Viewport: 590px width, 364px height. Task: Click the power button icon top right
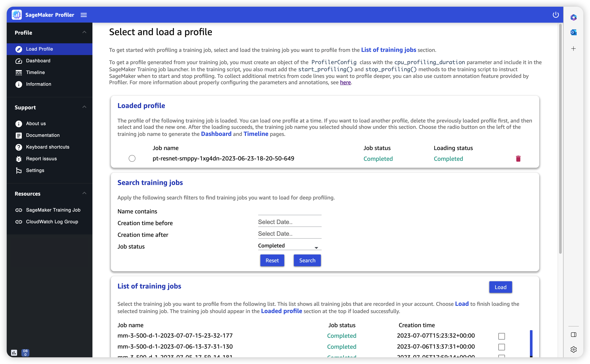click(x=555, y=14)
